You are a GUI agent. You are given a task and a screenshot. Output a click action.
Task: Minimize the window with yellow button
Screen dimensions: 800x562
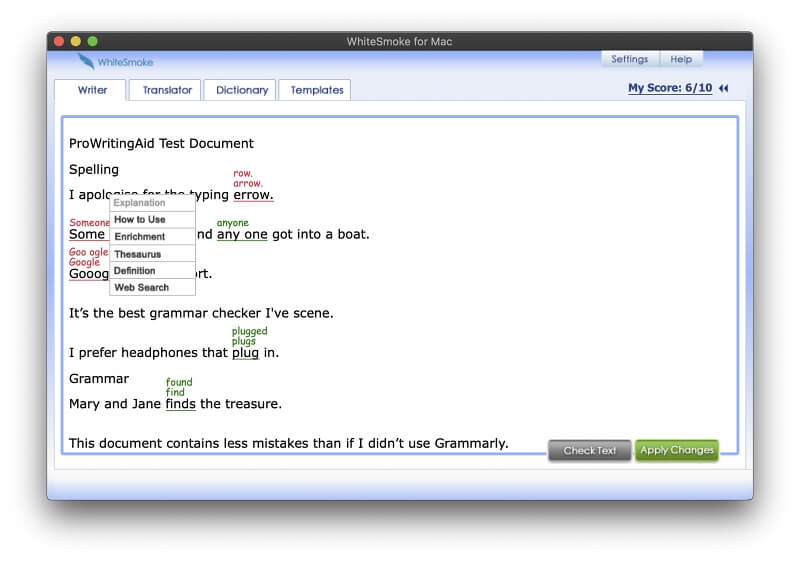pyautogui.click(x=76, y=41)
